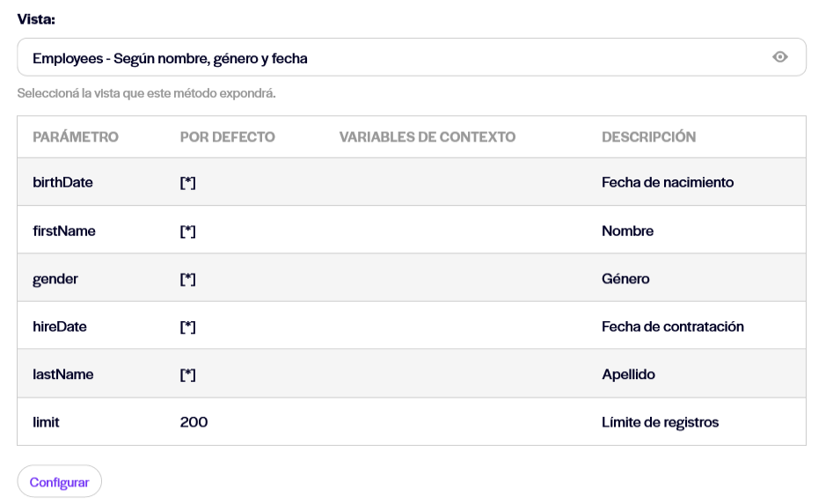Select the birthDate parameter row
Viewport: 833px width, 504px height.
(x=411, y=181)
